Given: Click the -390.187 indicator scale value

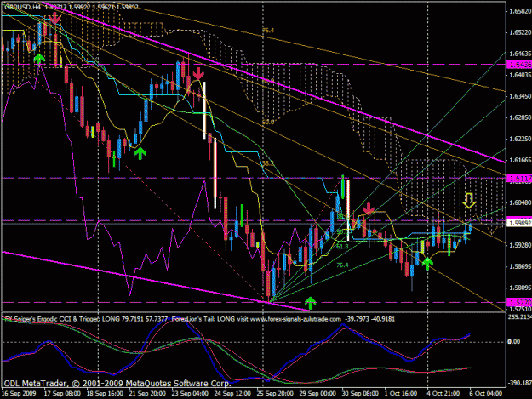Looking at the screenshot, I should pyautogui.click(x=519, y=383).
